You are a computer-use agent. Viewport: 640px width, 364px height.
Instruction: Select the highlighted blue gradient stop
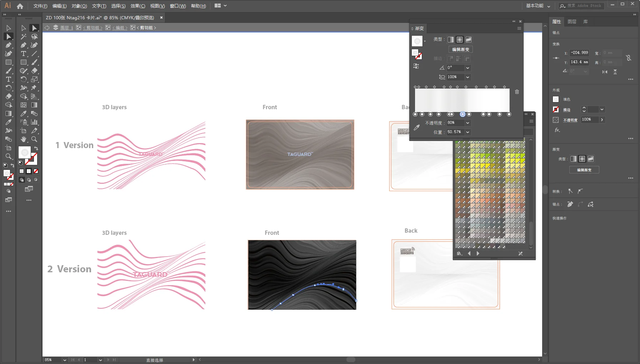(x=462, y=114)
